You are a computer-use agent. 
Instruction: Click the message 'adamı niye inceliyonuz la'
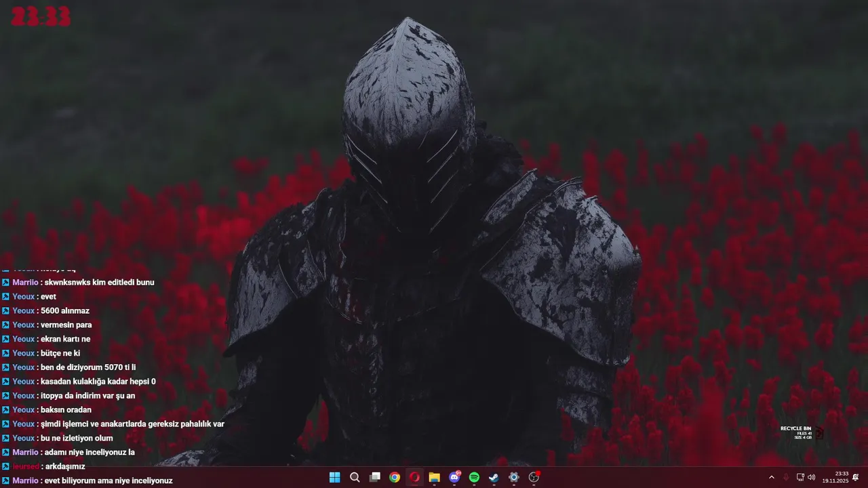tap(90, 452)
